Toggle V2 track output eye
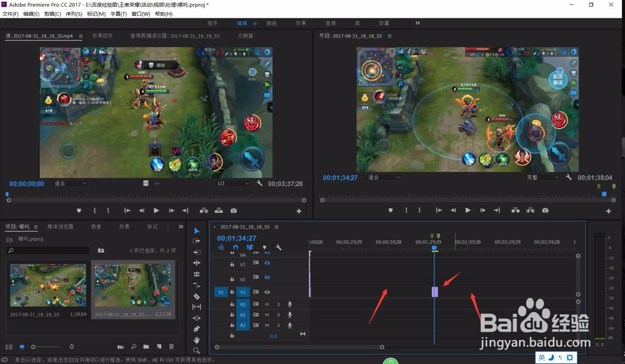This screenshot has height=364, width=625. (267, 278)
